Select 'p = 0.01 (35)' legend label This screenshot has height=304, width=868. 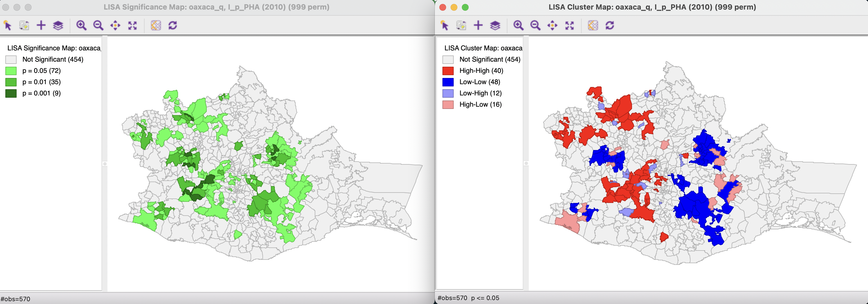[x=41, y=82]
